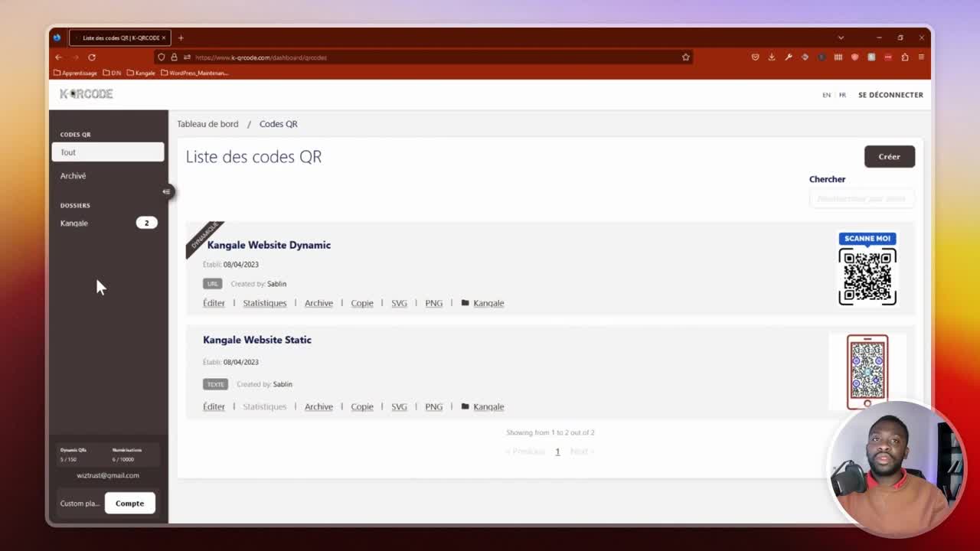Viewport: 980px width, 551px height.
Task: Switch language to FR
Action: tap(842, 95)
